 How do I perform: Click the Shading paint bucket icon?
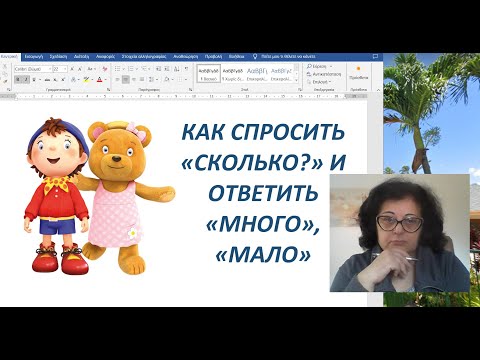click(x=167, y=80)
